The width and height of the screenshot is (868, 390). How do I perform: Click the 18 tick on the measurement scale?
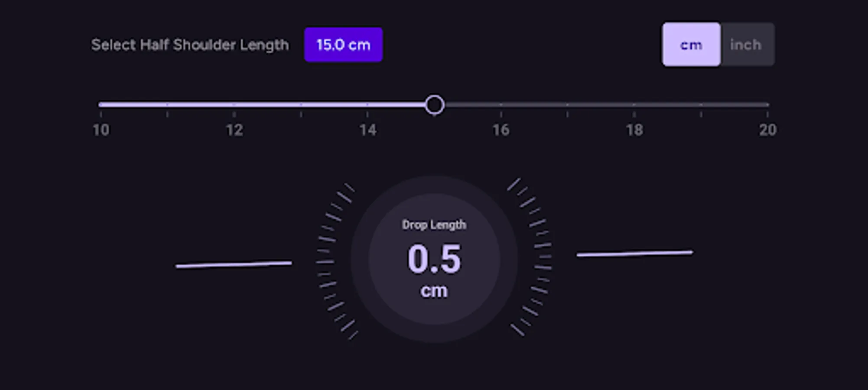(x=634, y=129)
